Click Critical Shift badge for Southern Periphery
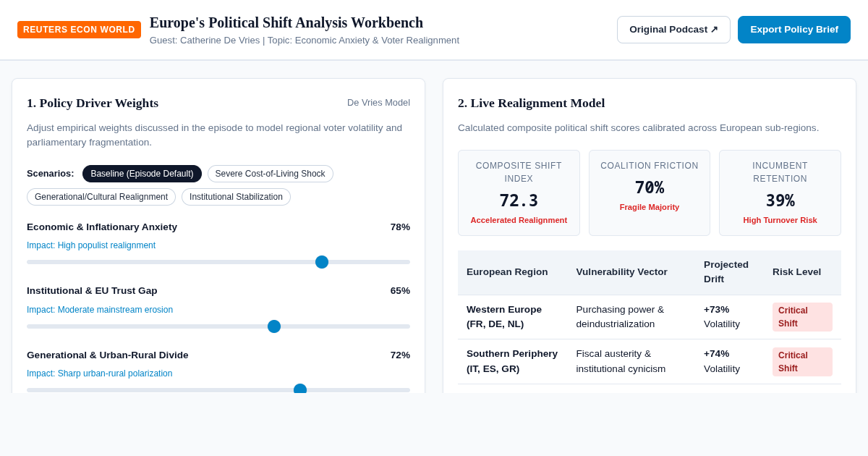 (802, 362)
